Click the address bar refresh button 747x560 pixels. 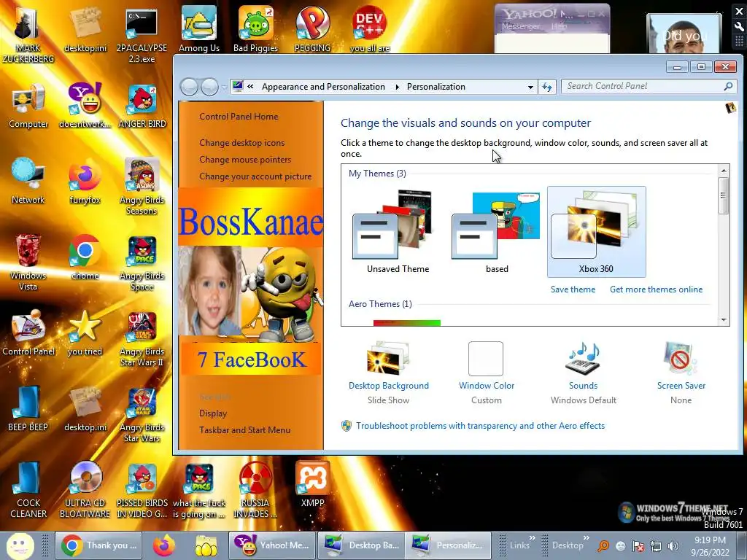point(547,87)
